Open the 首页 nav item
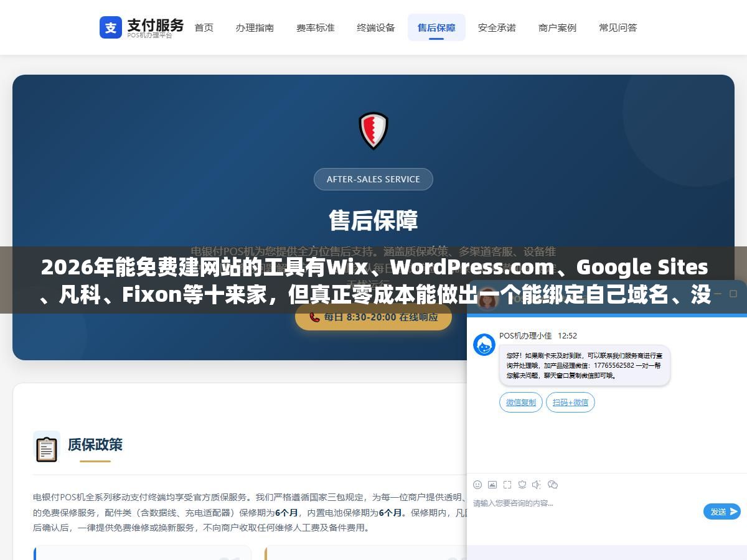The image size is (747, 560). [x=204, y=27]
